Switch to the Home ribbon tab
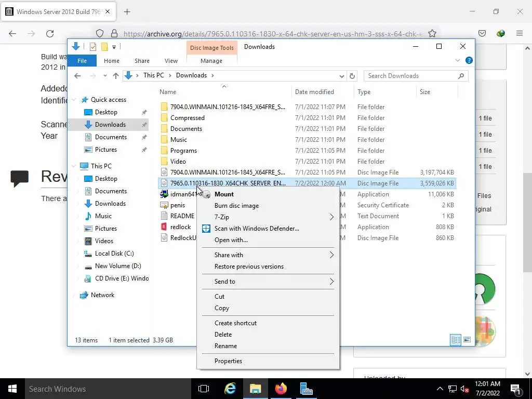532x399 pixels. [112, 61]
